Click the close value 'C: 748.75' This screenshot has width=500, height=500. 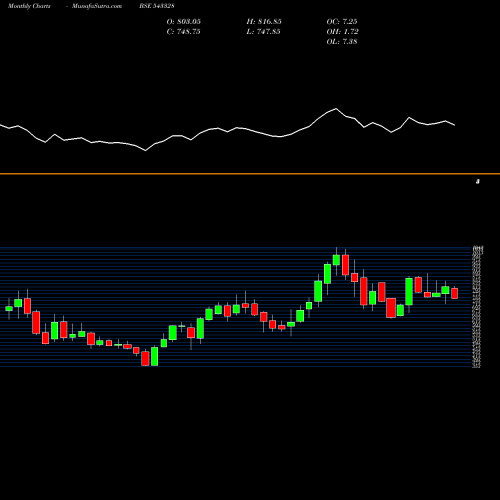pyautogui.click(x=183, y=32)
